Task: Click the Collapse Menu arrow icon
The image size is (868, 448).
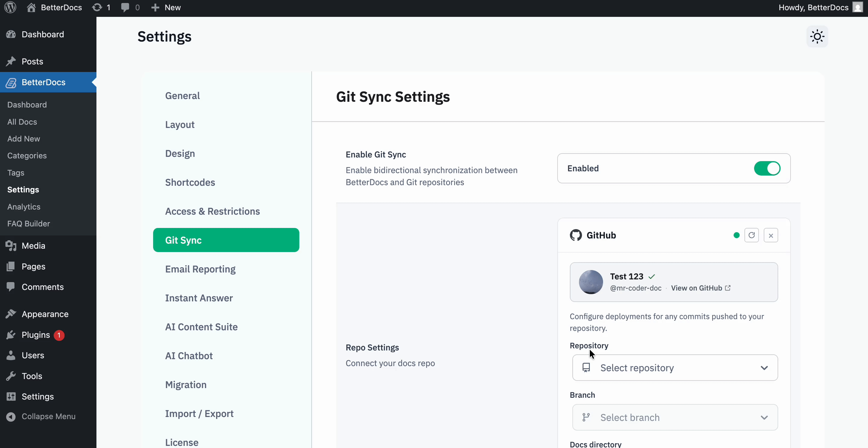Action: click(x=11, y=417)
